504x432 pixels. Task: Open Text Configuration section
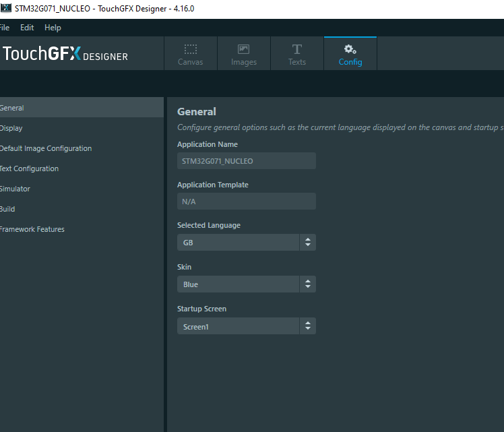tap(82, 168)
